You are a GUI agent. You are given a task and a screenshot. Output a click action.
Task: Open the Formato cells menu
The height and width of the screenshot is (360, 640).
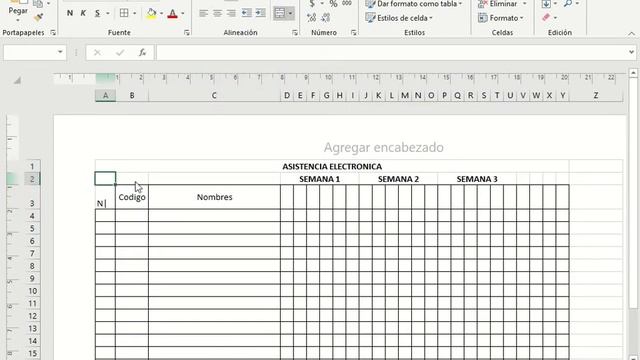click(501, 18)
